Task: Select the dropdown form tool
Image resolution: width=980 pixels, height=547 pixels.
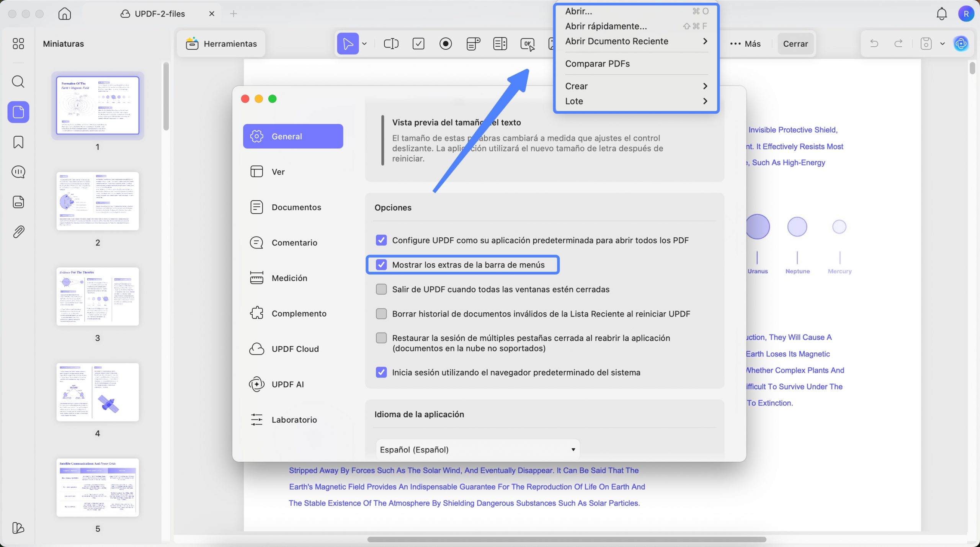Action: coord(473,44)
